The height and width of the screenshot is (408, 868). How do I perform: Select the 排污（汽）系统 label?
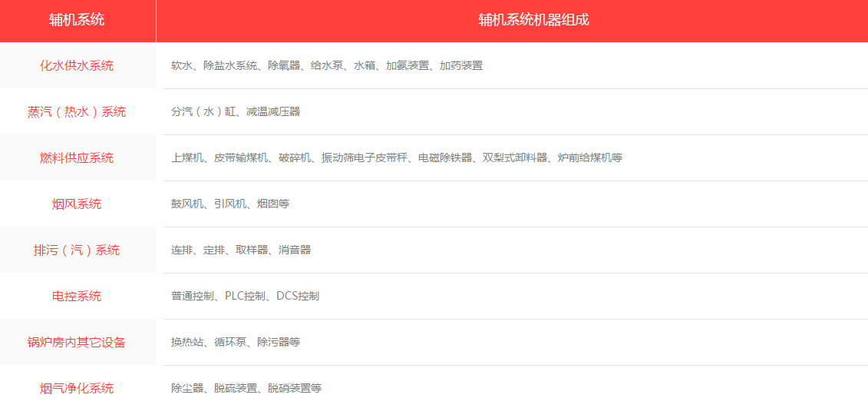coord(77,250)
